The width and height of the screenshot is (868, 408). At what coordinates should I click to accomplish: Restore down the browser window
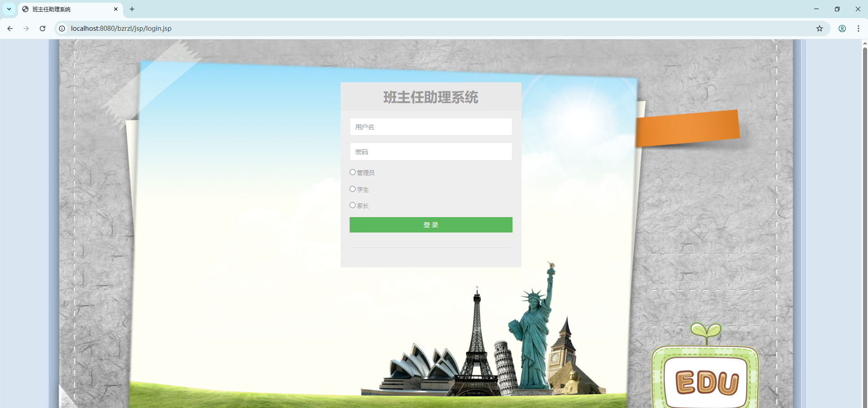click(837, 9)
